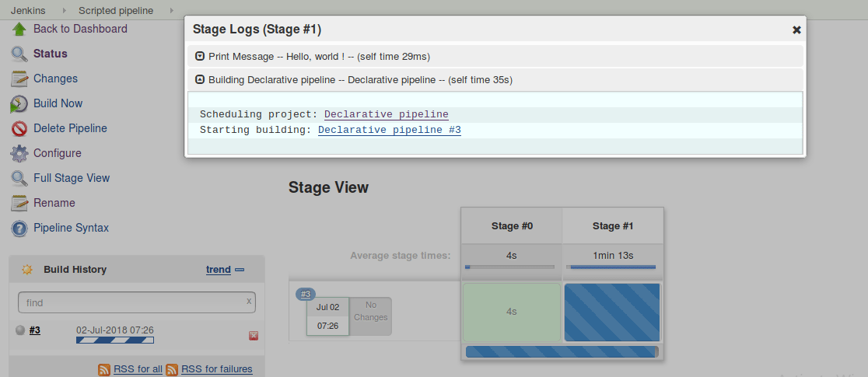This screenshot has height=377, width=868.
Task: Open the breadcrumb arrow after Scripted pipeline
Action: click(171, 11)
